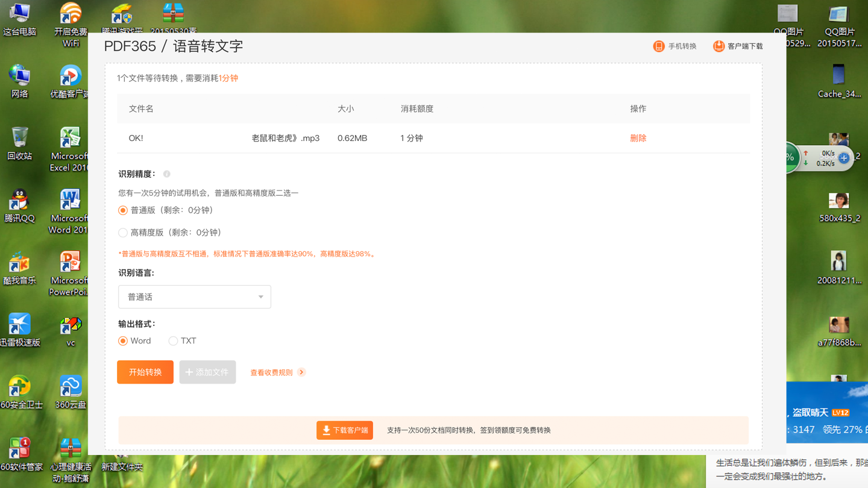Launch 腾讯QQ from the desktop

click(20, 205)
